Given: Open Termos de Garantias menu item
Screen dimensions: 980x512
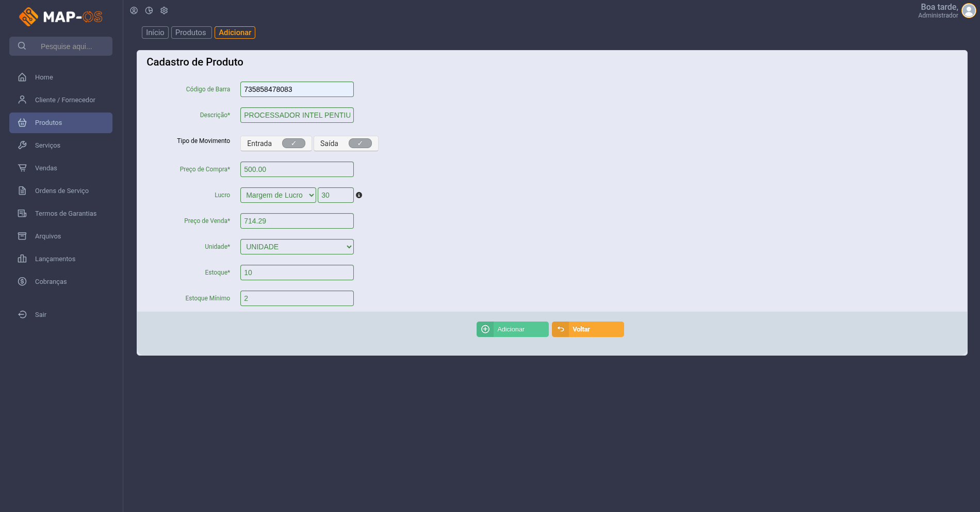Looking at the screenshot, I should click(x=61, y=214).
